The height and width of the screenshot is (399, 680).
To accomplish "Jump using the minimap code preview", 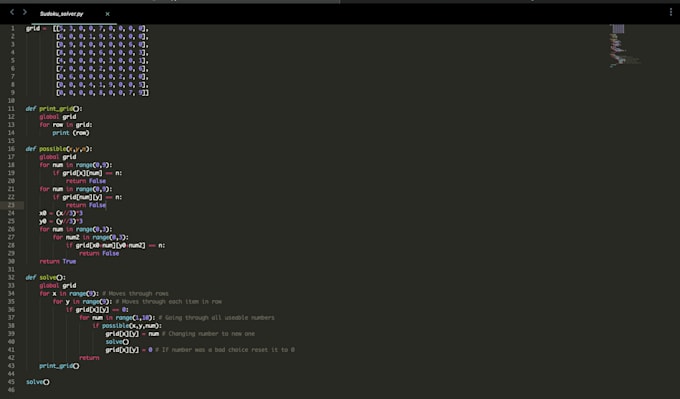I will [624, 46].
